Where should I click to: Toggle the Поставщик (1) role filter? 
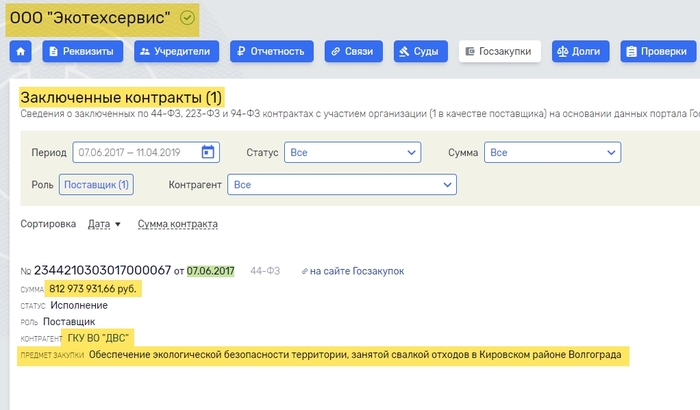96,185
